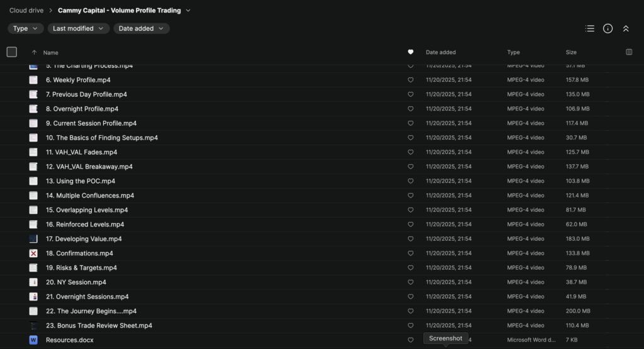
Task: Open the Type filter dropdown
Action: 25,28
